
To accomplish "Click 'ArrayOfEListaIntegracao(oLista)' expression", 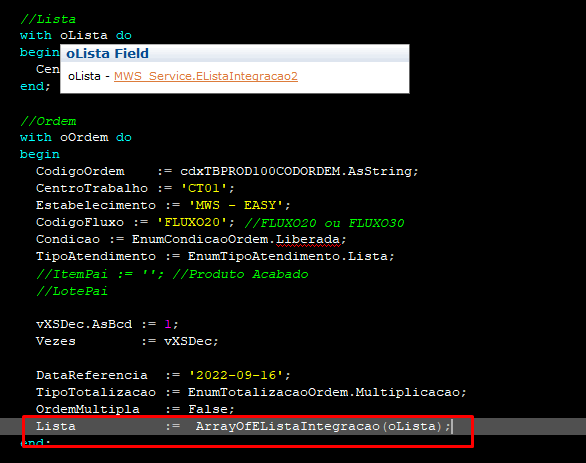I will click(320, 426).
